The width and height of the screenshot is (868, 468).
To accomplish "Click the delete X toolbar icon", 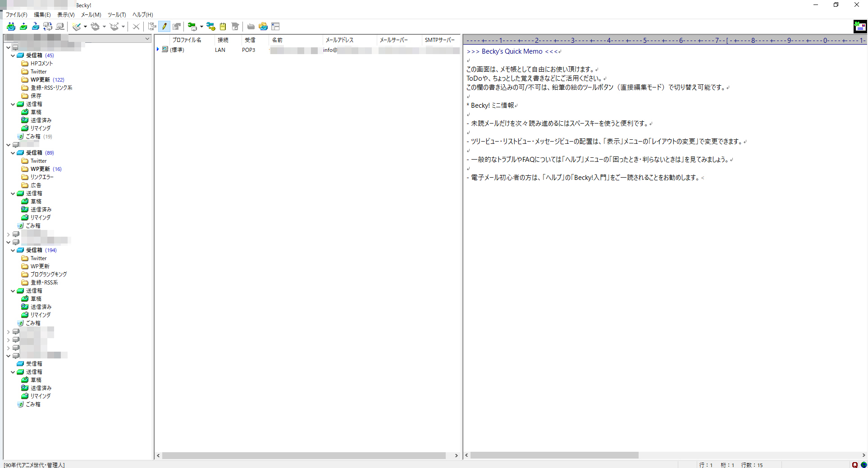I will [136, 27].
